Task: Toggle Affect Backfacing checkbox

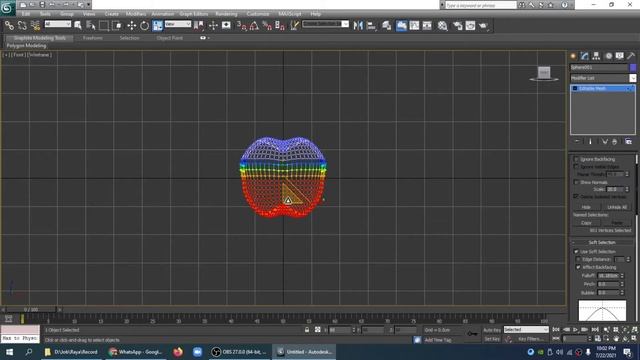Action: tap(578, 267)
